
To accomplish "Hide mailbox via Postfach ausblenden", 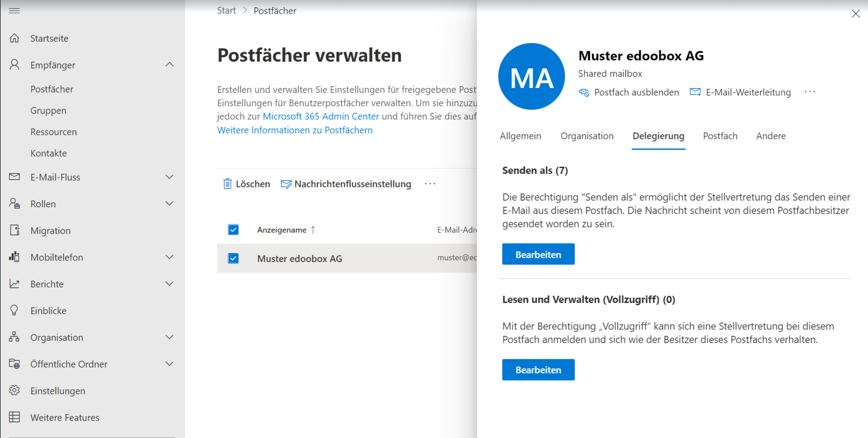I will click(629, 92).
